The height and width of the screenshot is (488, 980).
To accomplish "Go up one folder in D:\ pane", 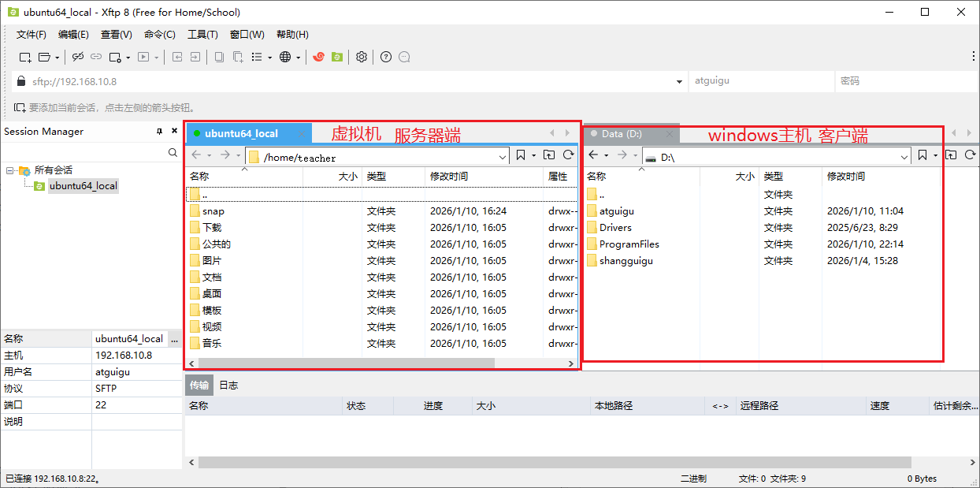I will [x=951, y=156].
